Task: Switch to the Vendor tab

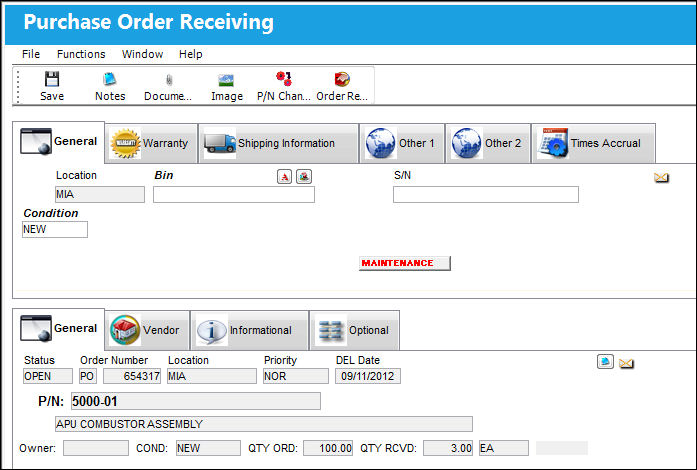Action: [148, 330]
